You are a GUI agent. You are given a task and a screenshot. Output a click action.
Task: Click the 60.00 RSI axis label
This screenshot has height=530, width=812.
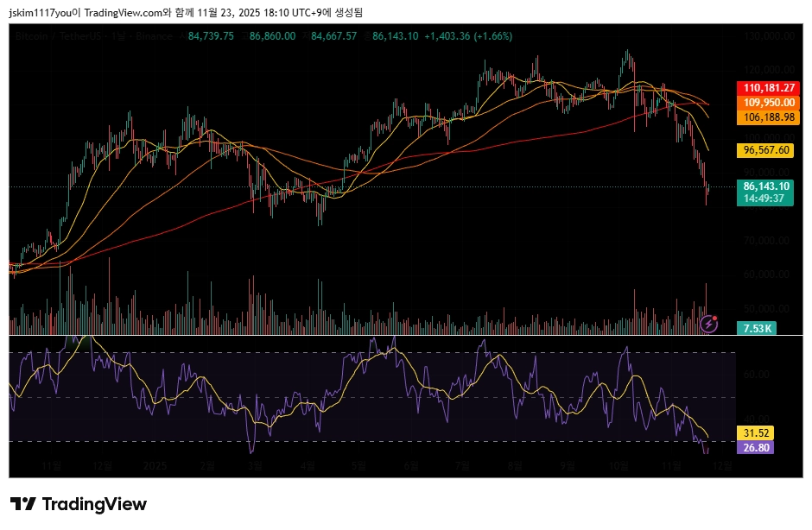click(757, 375)
